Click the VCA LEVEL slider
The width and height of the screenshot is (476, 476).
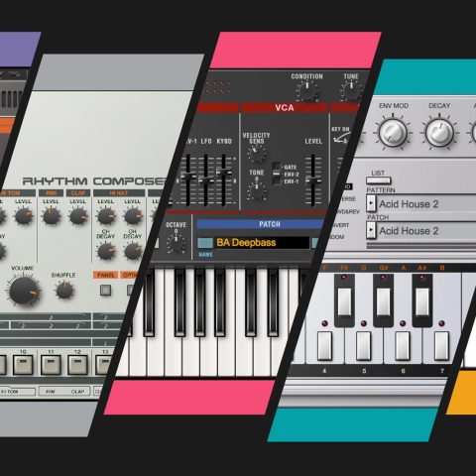click(312, 180)
